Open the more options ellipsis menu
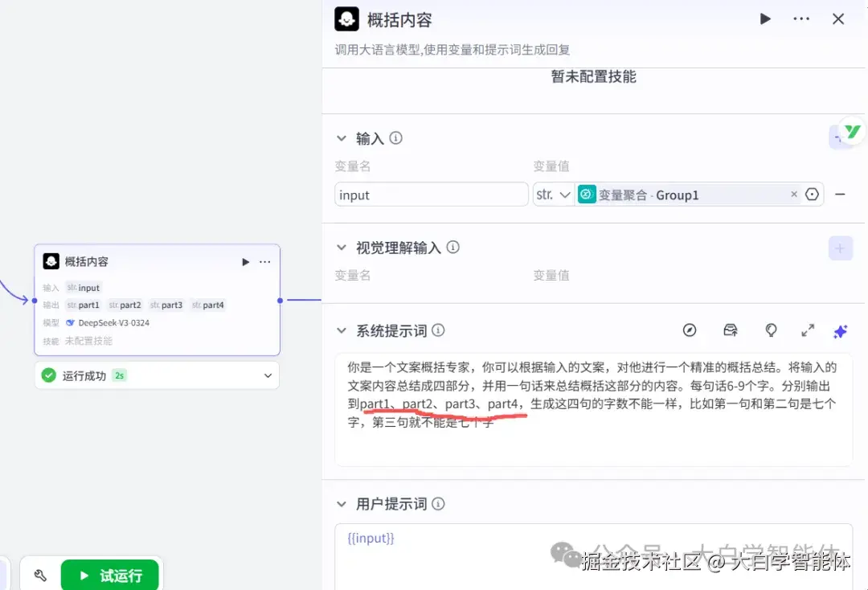Screen dimensions: 868x590 tap(801, 18)
